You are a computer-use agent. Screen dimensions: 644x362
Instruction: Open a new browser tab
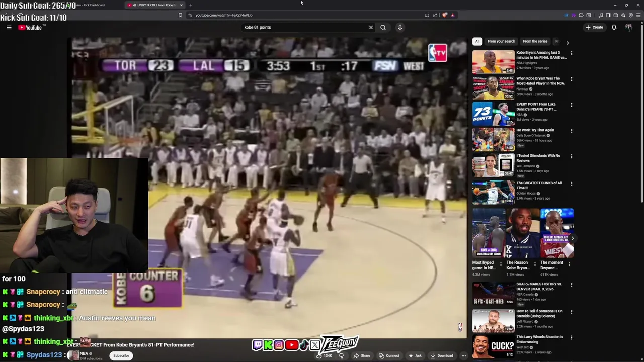(x=190, y=5)
